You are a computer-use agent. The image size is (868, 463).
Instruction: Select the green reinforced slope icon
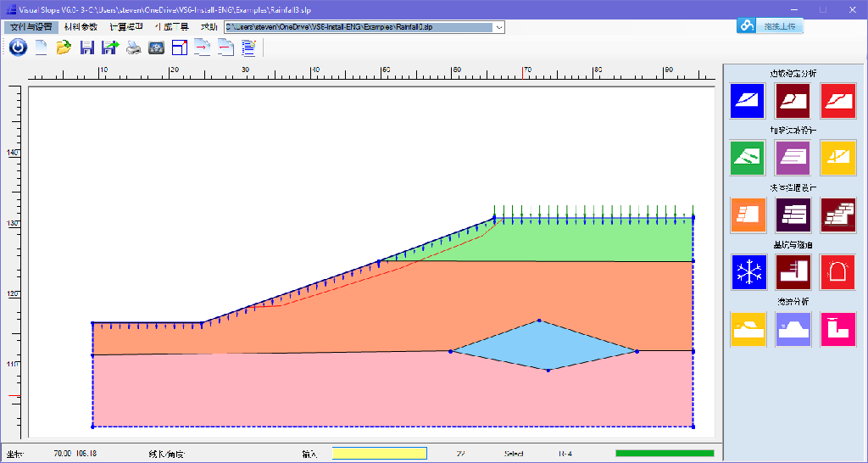pyautogui.click(x=748, y=158)
